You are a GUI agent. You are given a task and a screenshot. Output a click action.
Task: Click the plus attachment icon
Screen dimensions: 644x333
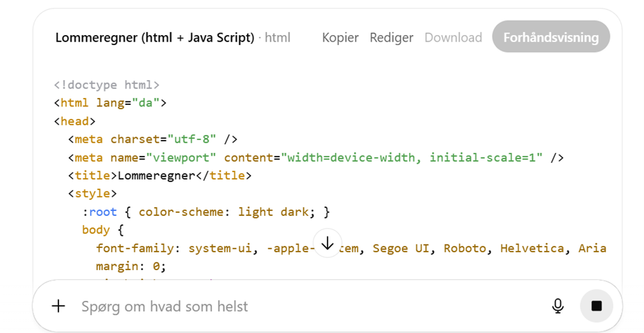pyautogui.click(x=59, y=306)
